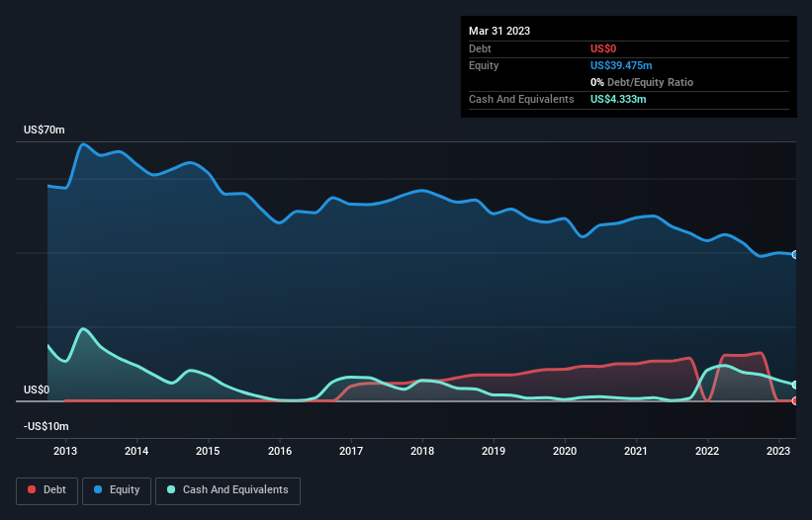The height and width of the screenshot is (520, 812).
Task: Toggle the Equity series in legend
Action: pos(117,490)
